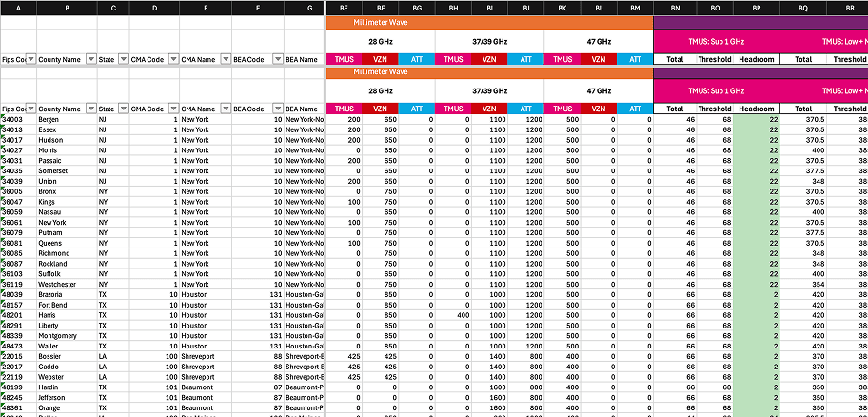Click the Bergen county cell

67,119
